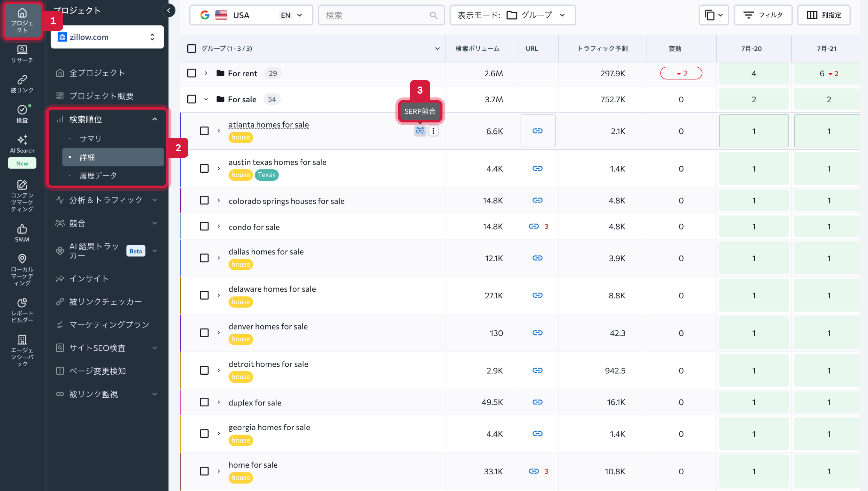Screen dimensions: 868x491
Task: Open the SERP競合 competitors icon on atlanta homes row
Action: [x=420, y=131]
